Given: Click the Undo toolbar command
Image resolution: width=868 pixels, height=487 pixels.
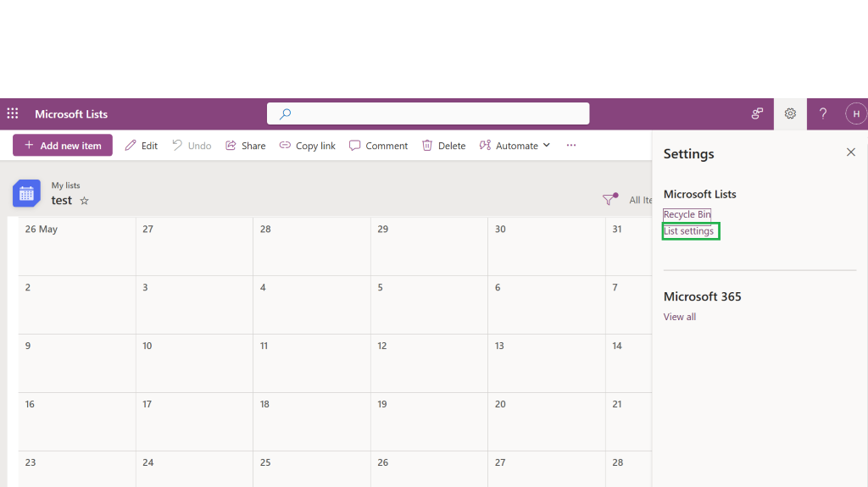Looking at the screenshot, I should (192, 146).
